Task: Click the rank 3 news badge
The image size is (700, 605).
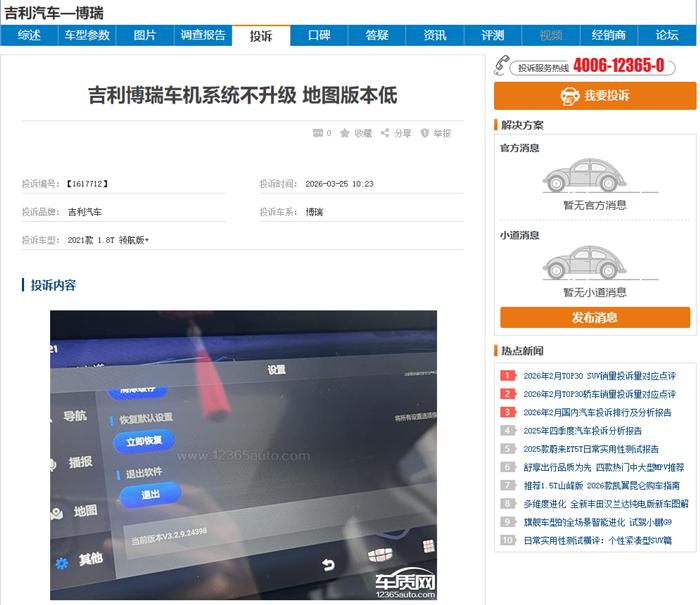Action: pyautogui.click(x=508, y=412)
